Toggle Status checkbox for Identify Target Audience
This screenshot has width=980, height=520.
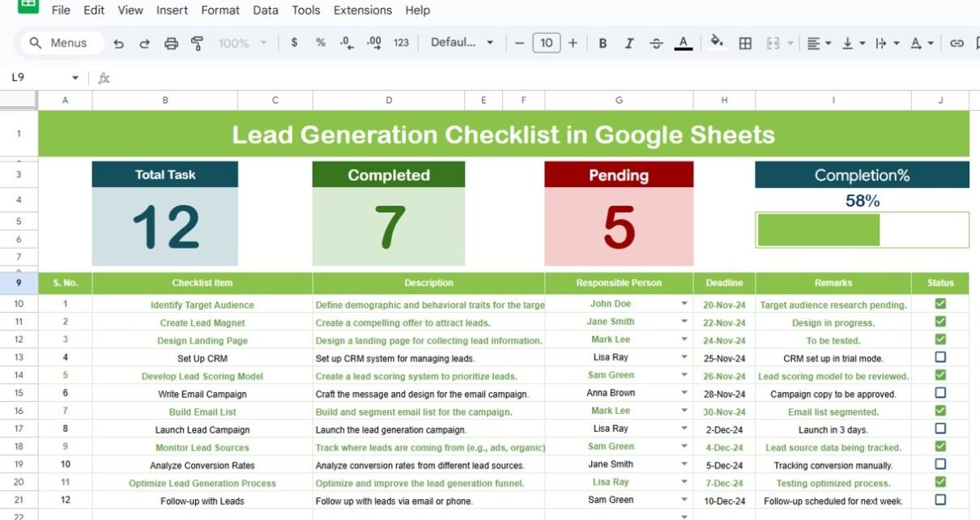(940, 304)
